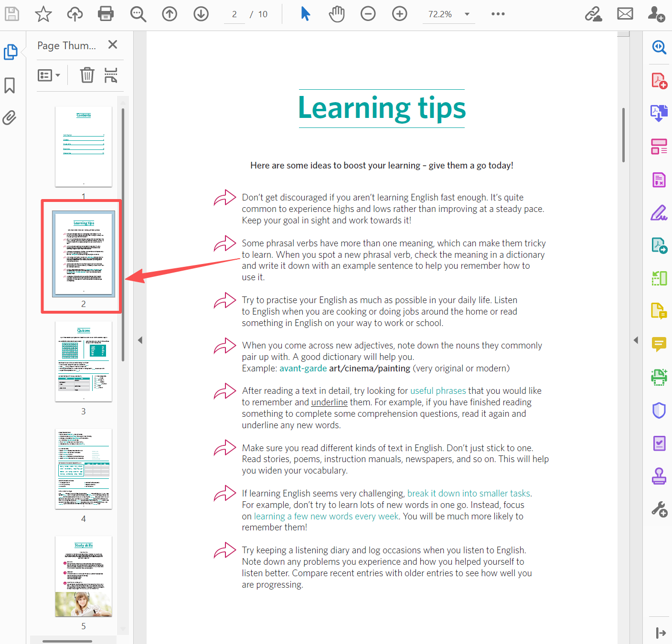Viewport: 672px width, 644px height.
Task: Send the file by email
Action: (625, 14)
